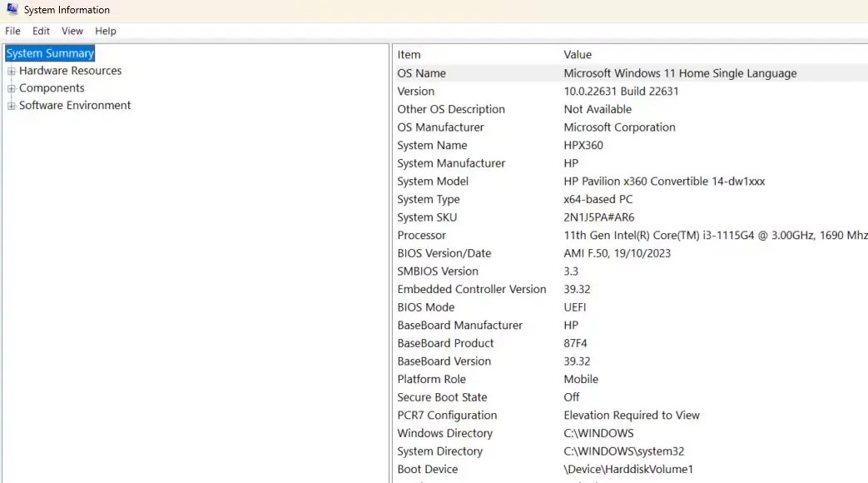Click the System Information title bar icon

12,9
